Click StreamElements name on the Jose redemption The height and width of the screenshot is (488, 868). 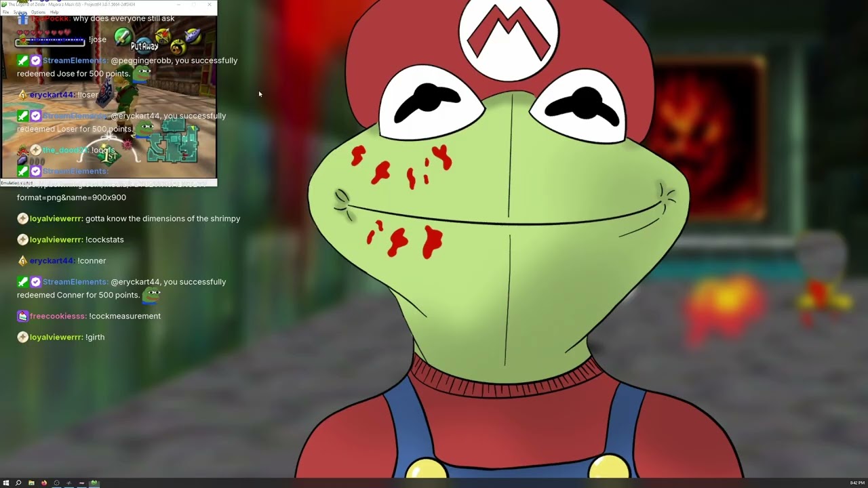[x=75, y=61]
